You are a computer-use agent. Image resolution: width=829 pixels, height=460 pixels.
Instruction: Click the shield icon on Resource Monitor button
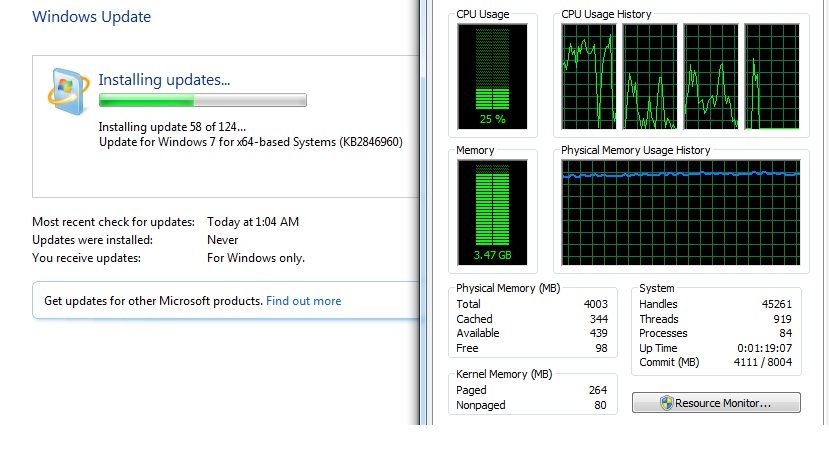click(667, 403)
